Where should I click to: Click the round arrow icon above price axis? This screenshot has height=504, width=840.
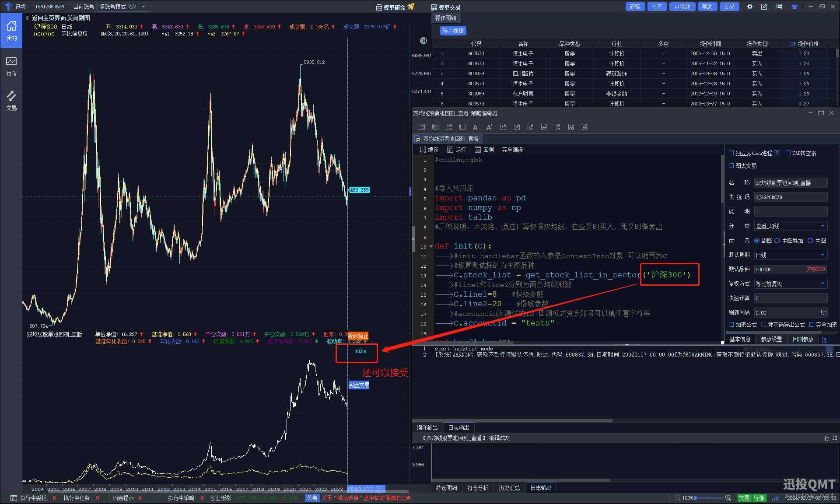(423, 41)
